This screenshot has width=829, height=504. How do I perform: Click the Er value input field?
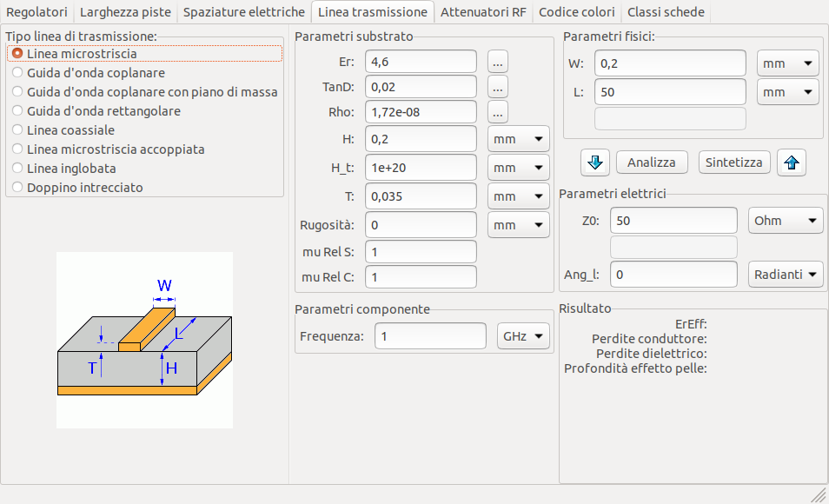(421, 63)
